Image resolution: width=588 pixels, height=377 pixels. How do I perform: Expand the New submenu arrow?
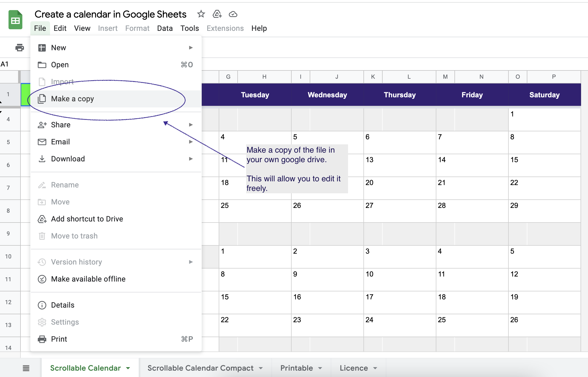pyautogui.click(x=191, y=48)
